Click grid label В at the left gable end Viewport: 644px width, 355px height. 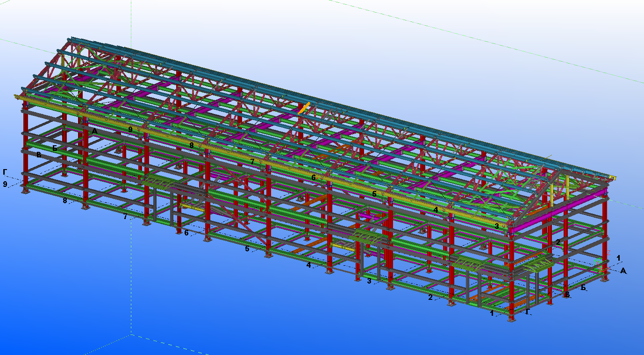coord(39,155)
